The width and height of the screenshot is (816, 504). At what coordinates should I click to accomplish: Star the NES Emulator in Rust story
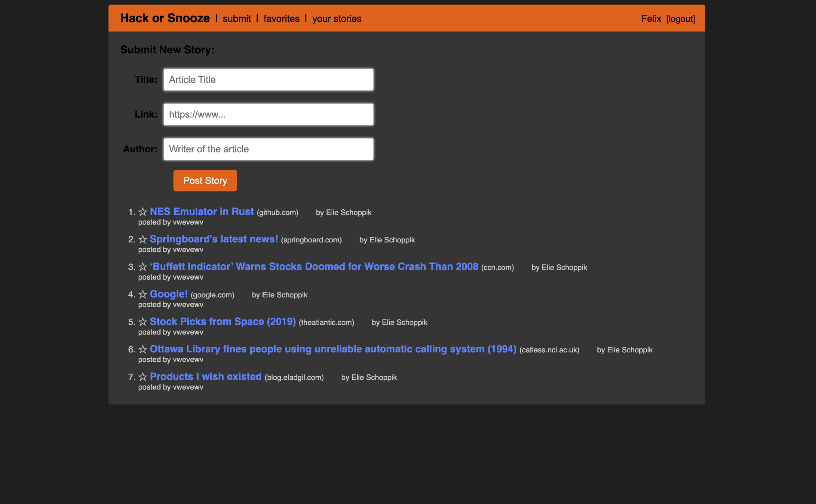click(x=143, y=212)
